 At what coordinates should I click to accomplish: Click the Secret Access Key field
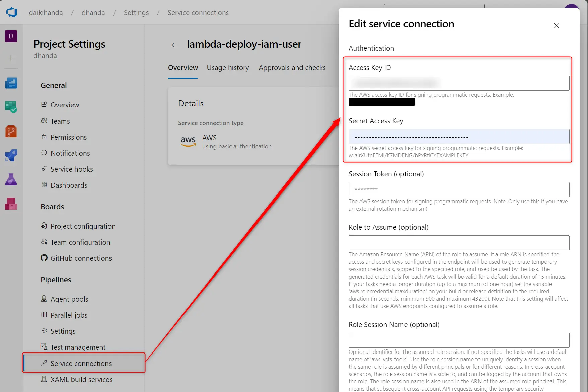tap(459, 137)
